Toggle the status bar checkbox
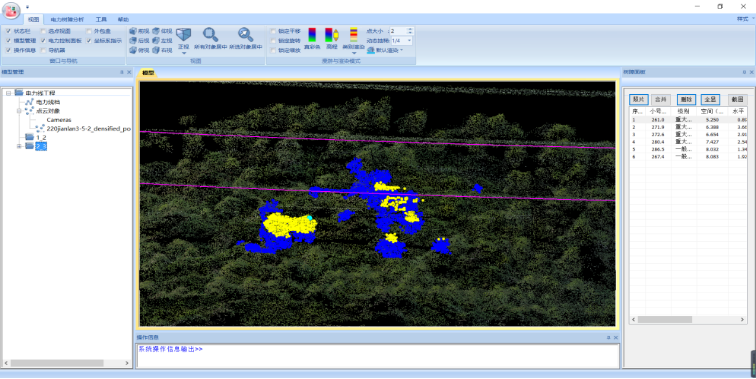 click(8, 31)
